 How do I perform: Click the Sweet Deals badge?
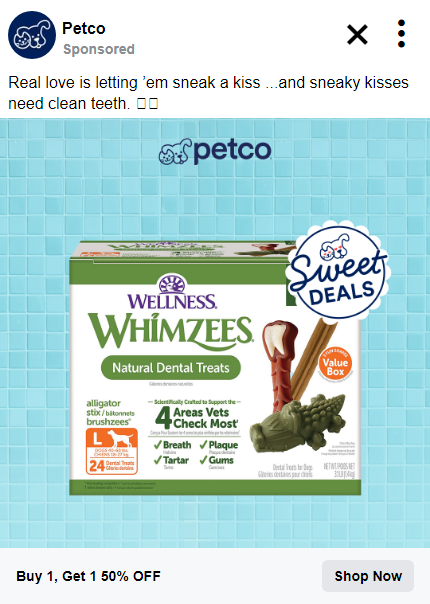pyautogui.click(x=338, y=272)
